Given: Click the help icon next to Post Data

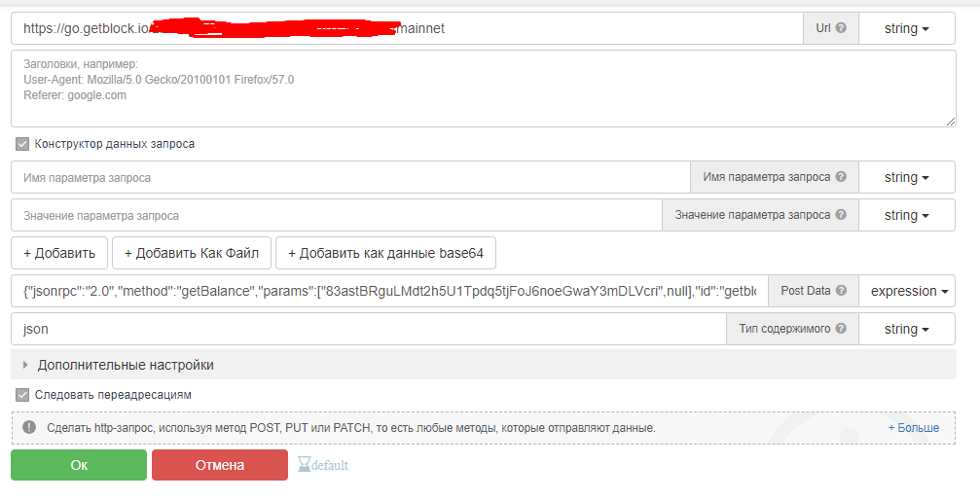Looking at the screenshot, I should coord(841,291).
